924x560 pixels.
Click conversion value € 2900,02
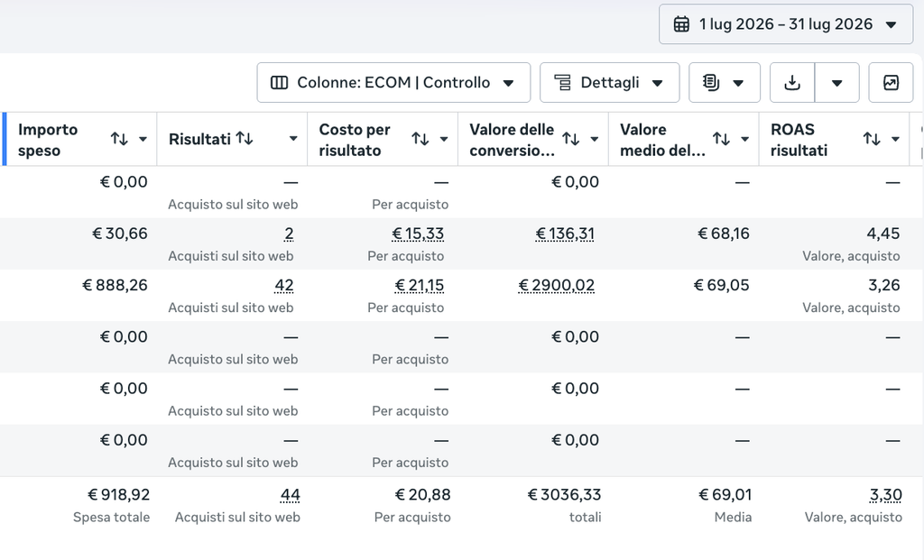pyautogui.click(x=556, y=286)
